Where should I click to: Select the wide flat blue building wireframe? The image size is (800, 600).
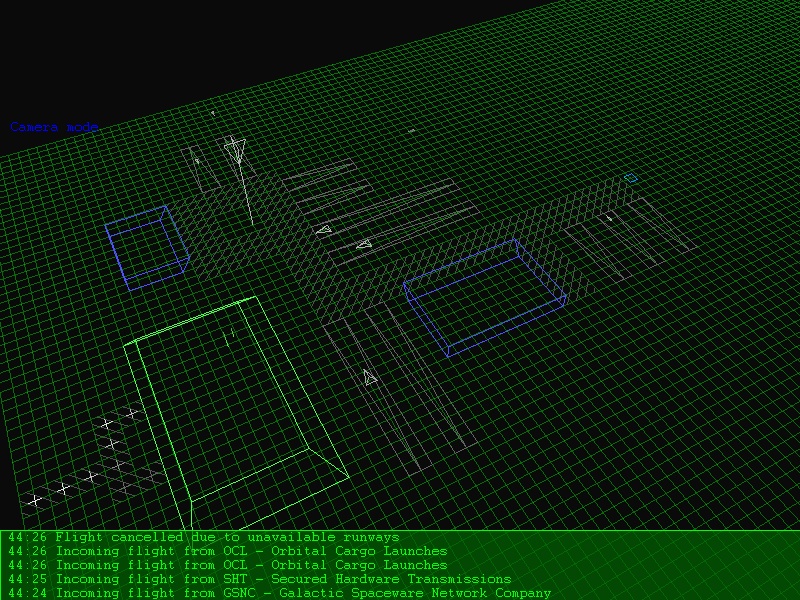click(x=485, y=297)
